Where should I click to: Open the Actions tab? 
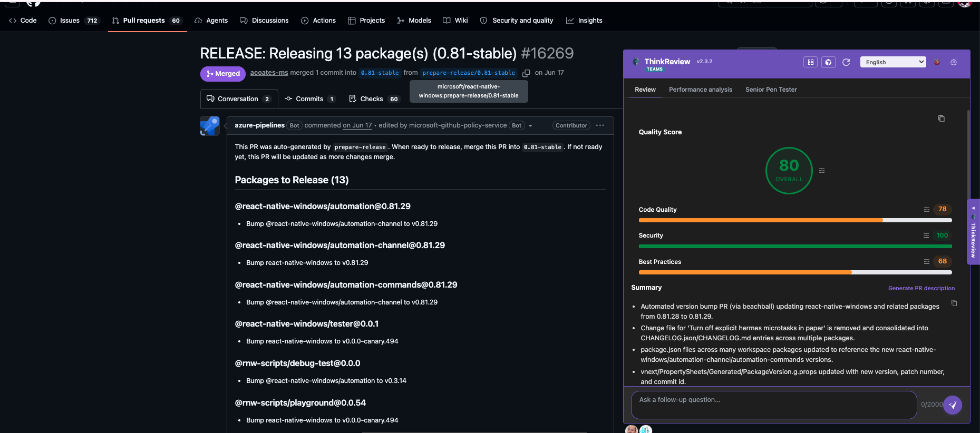pyautogui.click(x=318, y=21)
